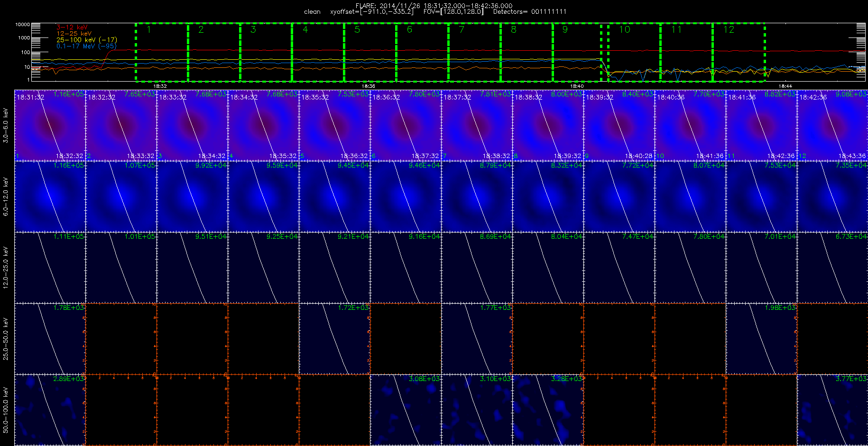Click the '18:35:32' start time label

pyautogui.click(x=315, y=97)
